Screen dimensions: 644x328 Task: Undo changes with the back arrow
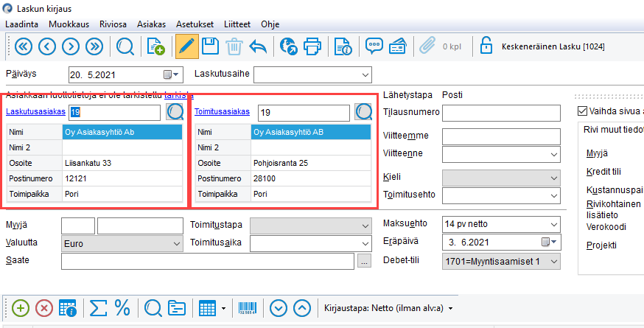click(x=258, y=47)
